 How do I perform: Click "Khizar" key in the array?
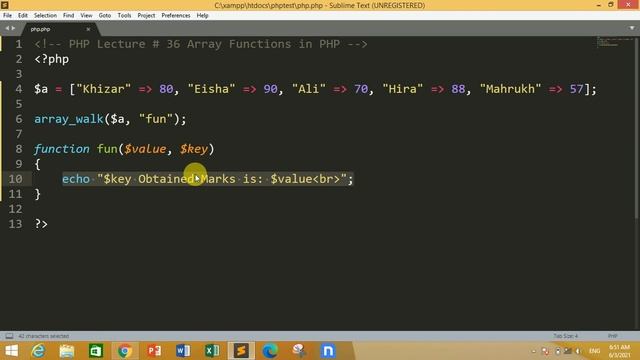click(104, 89)
